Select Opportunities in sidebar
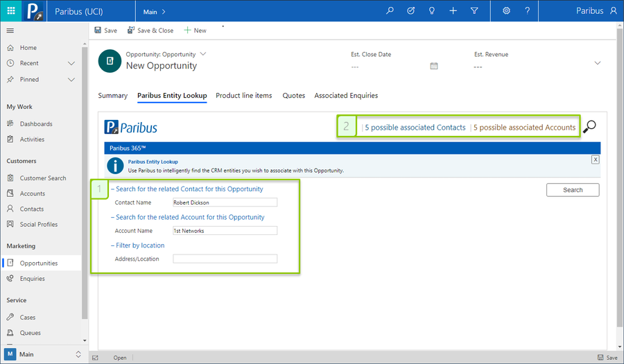 click(x=42, y=263)
